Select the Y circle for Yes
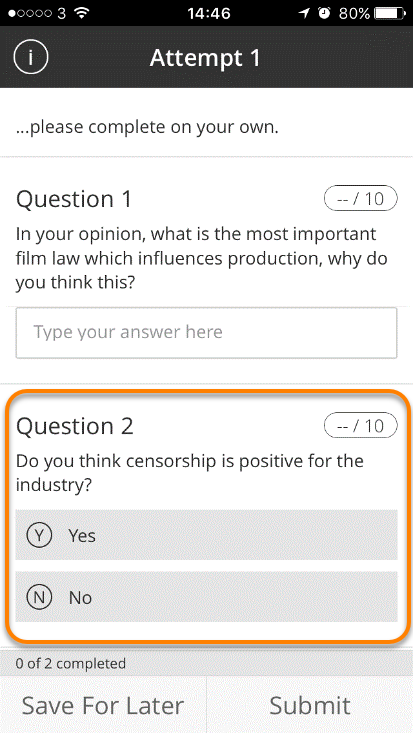The width and height of the screenshot is (413, 733). 39,535
